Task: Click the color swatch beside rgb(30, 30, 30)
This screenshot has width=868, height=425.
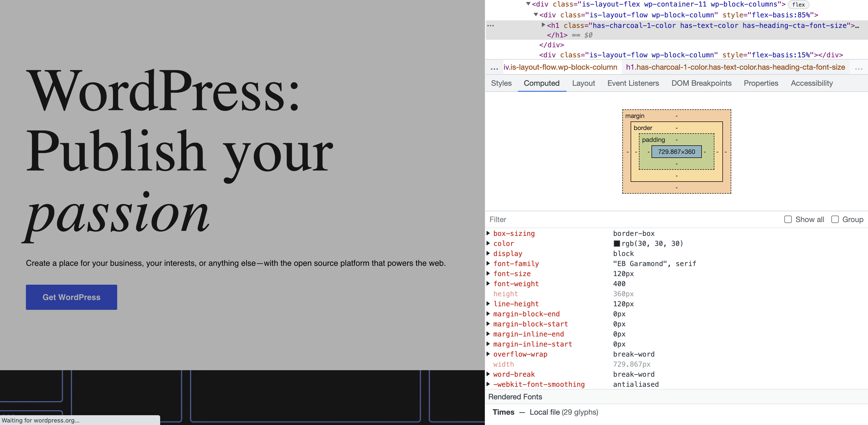Action: tap(617, 244)
